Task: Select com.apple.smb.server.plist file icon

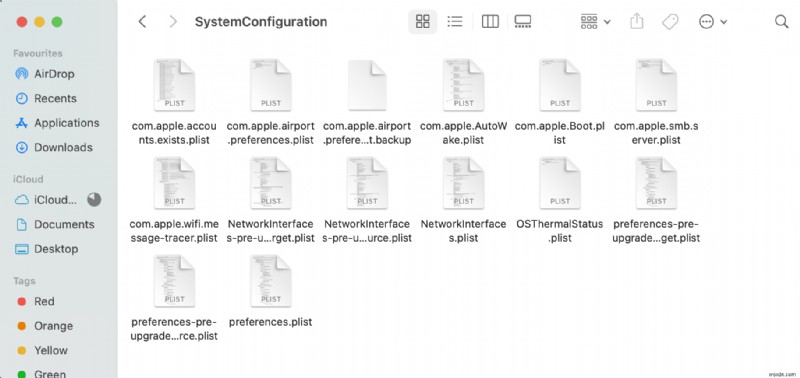Action: [656, 85]
